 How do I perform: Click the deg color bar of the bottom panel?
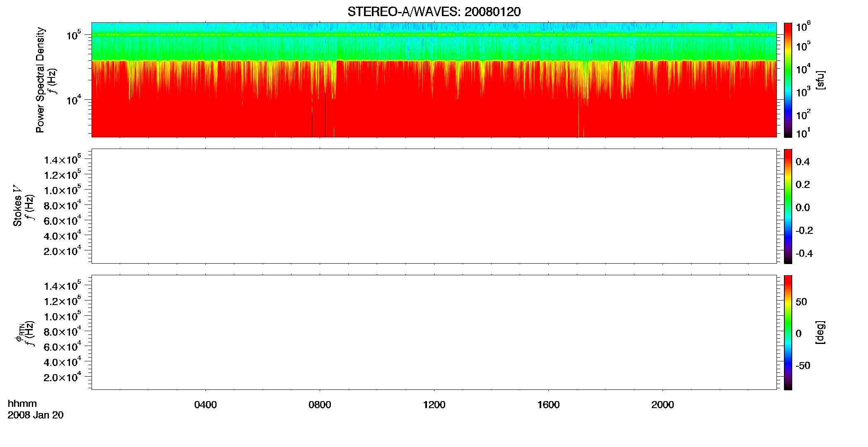coord(788,332)
